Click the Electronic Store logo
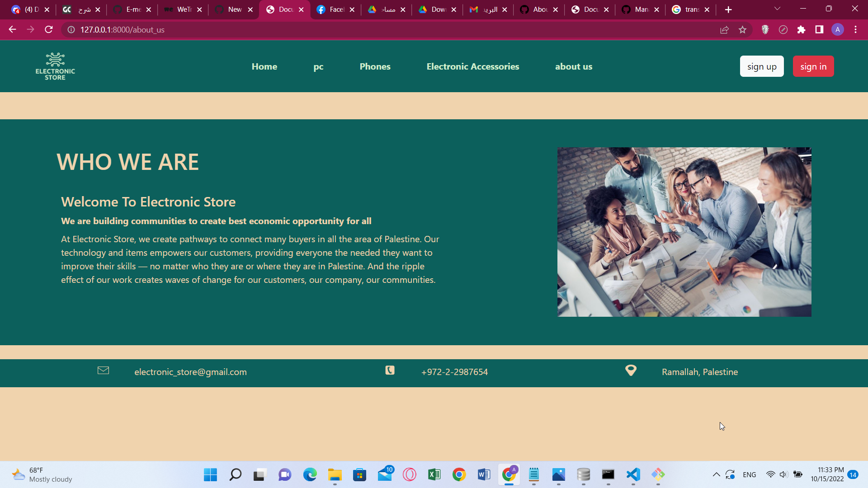The width and height of the screenshot is (868, 488). (55, 66)
